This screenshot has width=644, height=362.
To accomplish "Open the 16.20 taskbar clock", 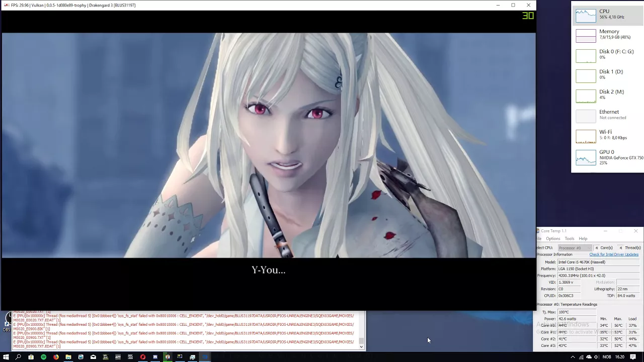I will (x=620, y=357).
